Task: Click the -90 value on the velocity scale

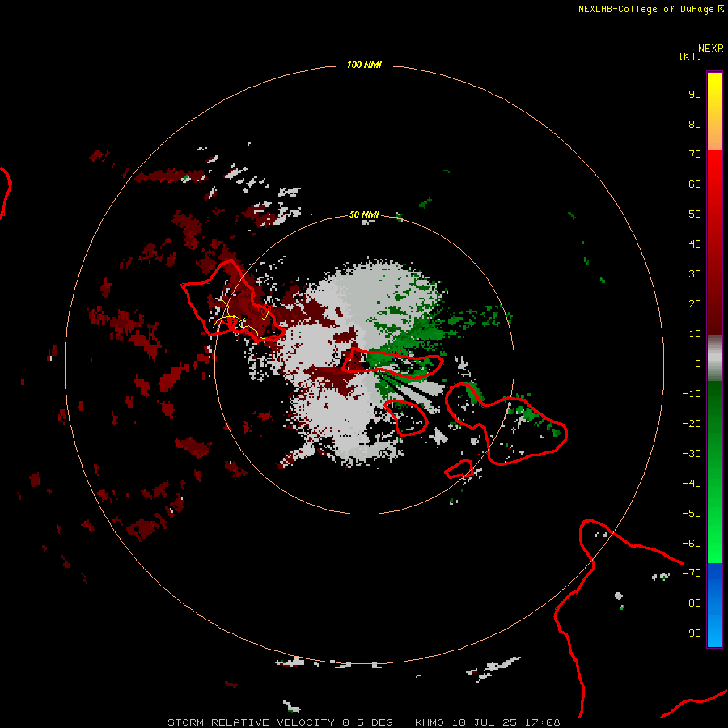Action: click(x=692, y=633)
